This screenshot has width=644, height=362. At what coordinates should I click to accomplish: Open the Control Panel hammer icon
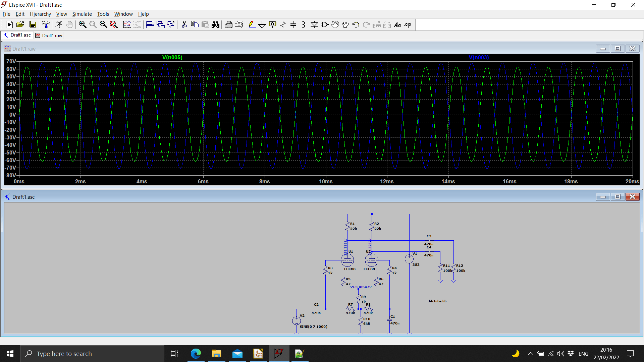(x=46, y=24)
